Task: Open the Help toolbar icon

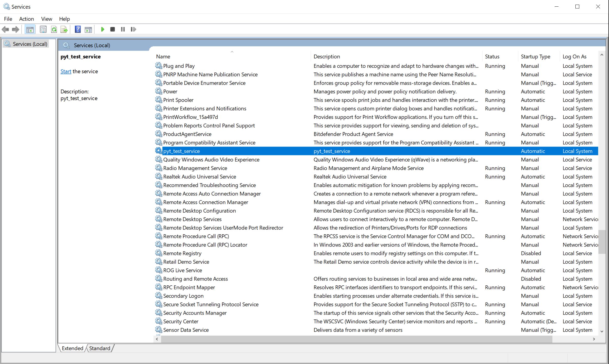Action: click(x=78, y=29)
